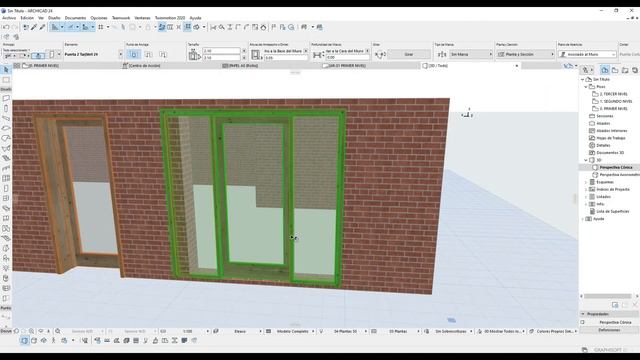Select Perspectiva Cónica in Navigator tree
The image size is (640, 360).
(616, 167)
